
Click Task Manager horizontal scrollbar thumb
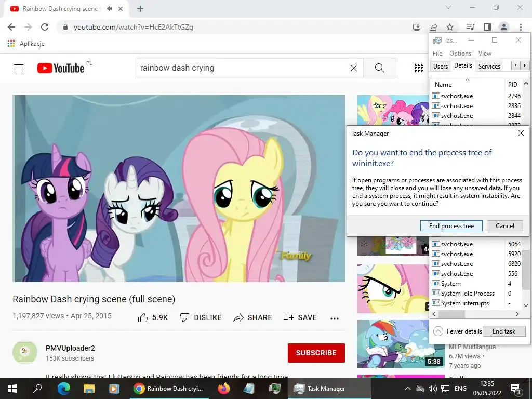coord(451,314)
